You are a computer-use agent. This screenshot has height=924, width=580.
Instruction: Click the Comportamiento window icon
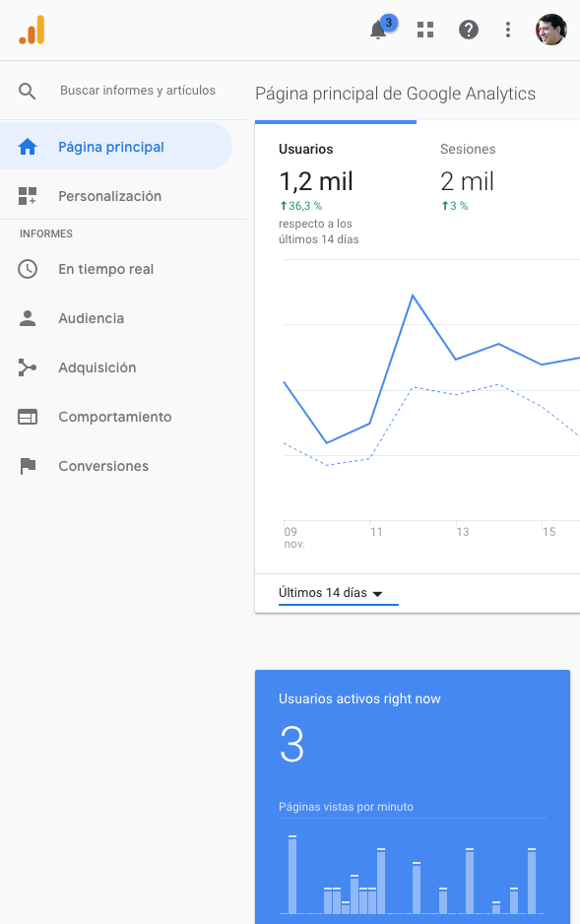pyautogui.click(x=28, y=417)
